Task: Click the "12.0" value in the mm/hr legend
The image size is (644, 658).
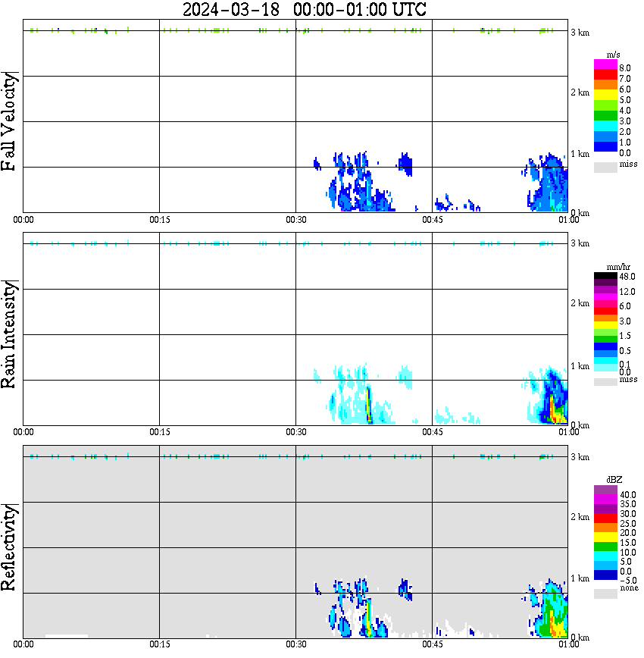Action: click(627, 292)
